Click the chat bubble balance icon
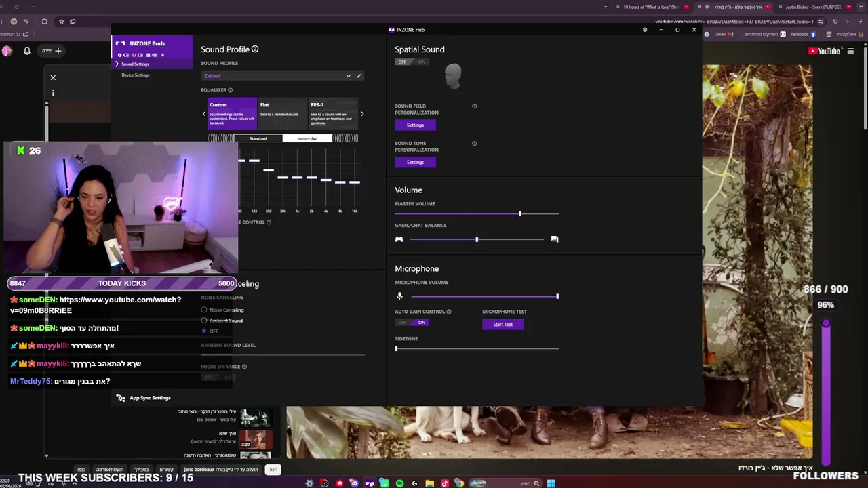This screenshot has width=868, height=488. [555, 239]
